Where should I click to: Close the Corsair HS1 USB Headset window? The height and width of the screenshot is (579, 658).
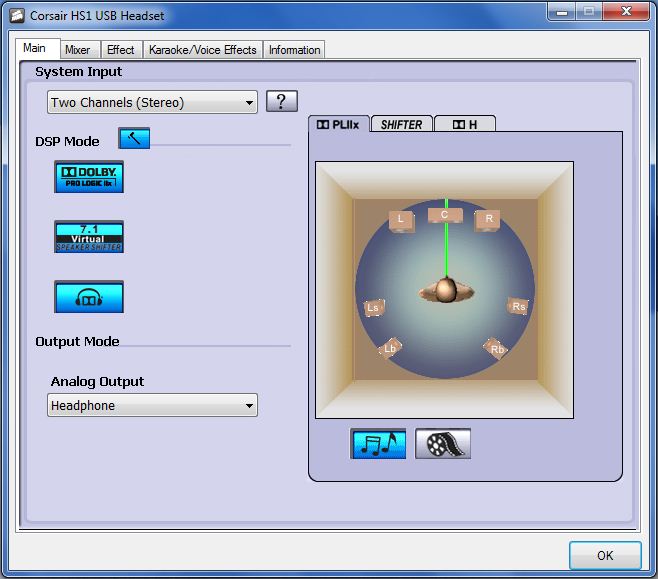[627, 12]
